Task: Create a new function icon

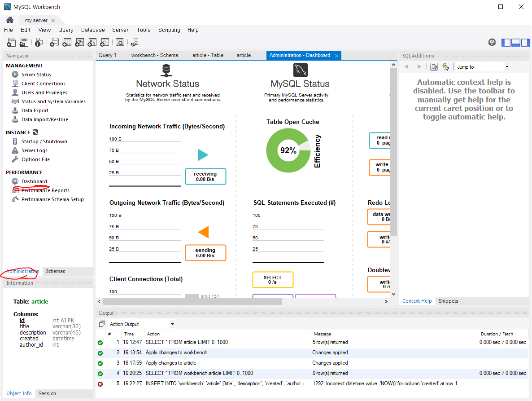Action: pyautogui.click(x=105, y=42)
